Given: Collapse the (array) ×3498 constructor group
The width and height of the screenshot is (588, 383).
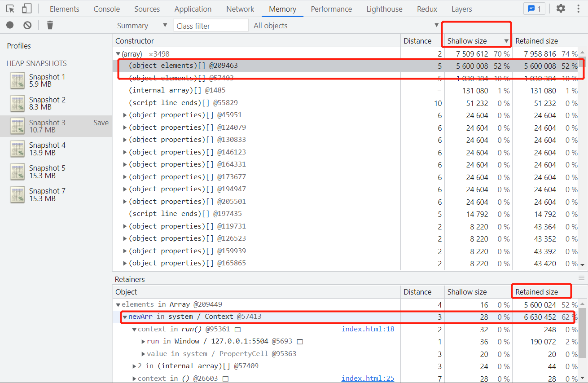Looking at the screenshot, I should 118,54.
